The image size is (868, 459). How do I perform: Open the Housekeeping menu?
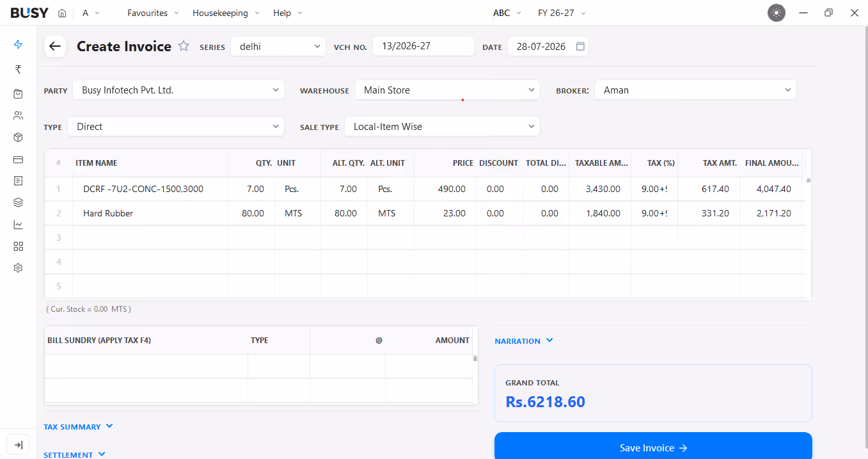click(226, 13)
